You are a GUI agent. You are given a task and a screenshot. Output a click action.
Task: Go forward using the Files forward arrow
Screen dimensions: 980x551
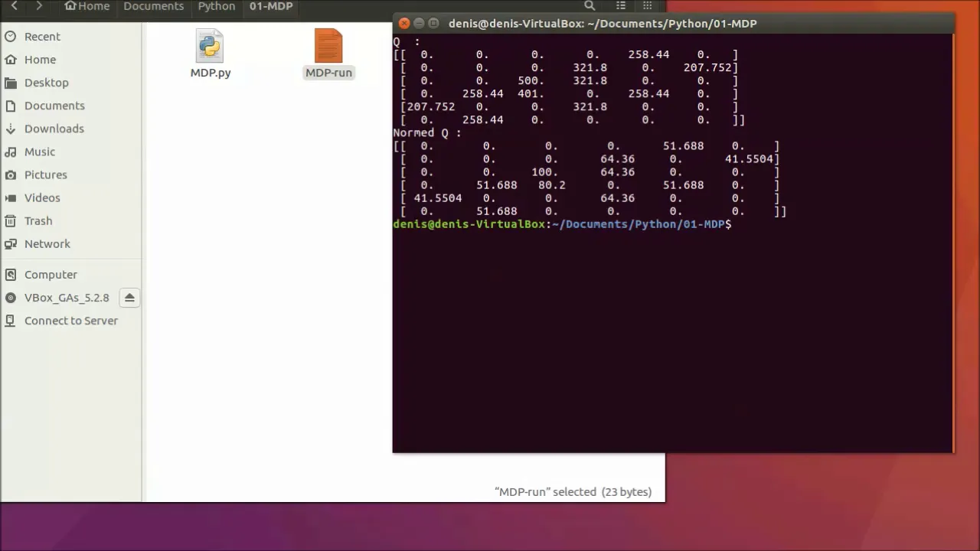click(x=39, y=6)
